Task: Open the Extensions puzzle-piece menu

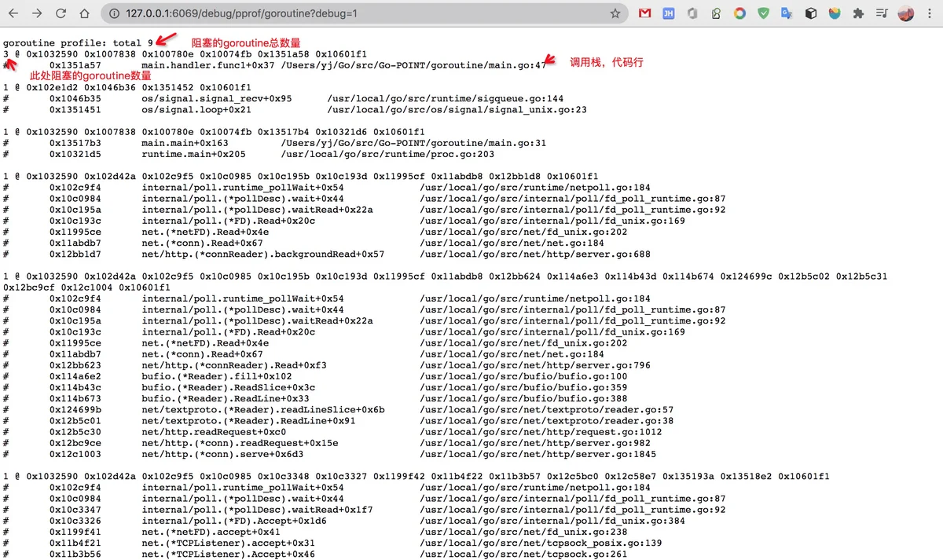Action: (x=858, y=13)
